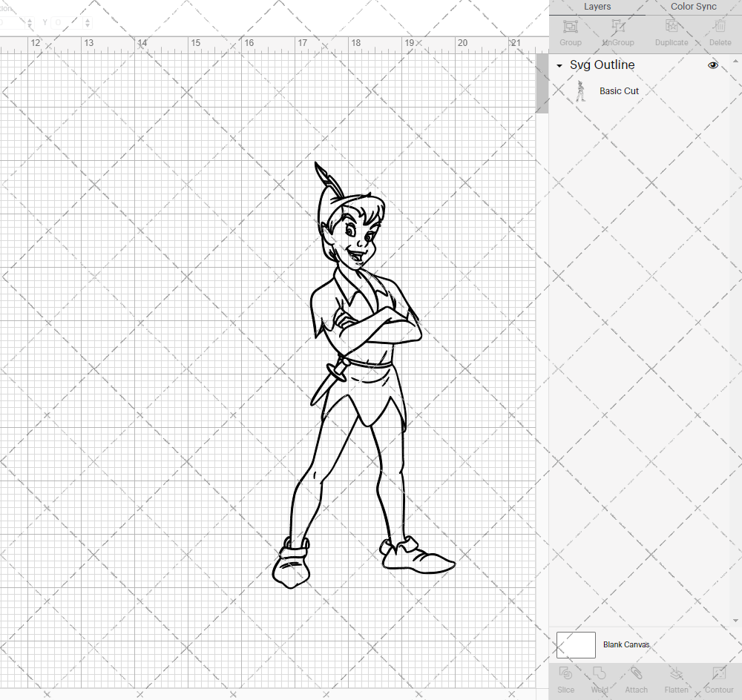Increase the Y position with stepper arrow

point(87,19)
